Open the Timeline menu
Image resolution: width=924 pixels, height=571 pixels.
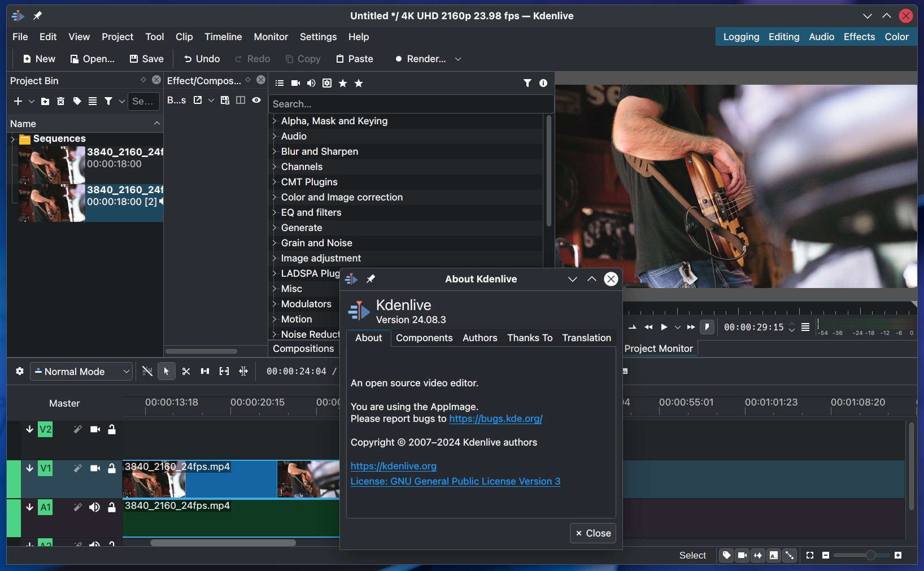(x=223, y=37)
